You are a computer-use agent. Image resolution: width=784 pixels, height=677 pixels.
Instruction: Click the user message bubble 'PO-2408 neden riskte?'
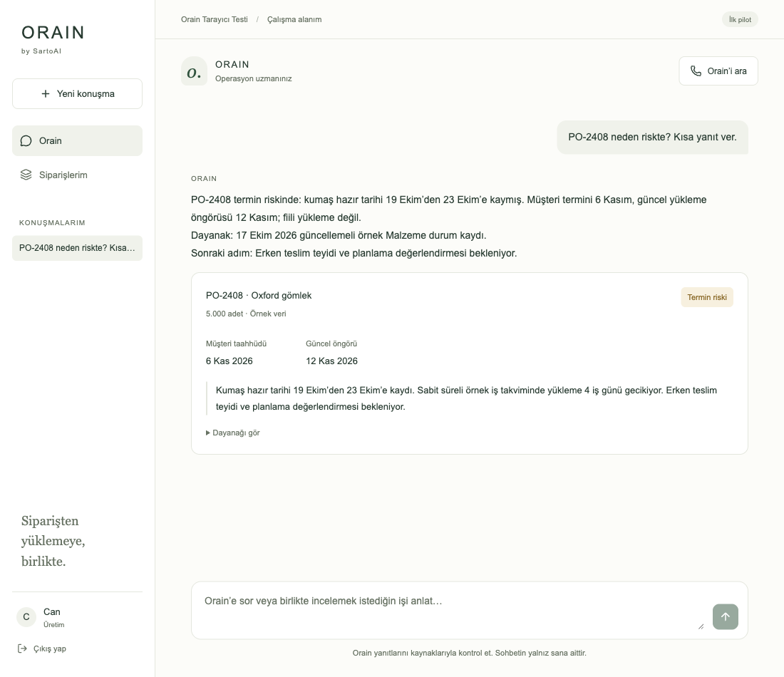[x=652, y=137]
